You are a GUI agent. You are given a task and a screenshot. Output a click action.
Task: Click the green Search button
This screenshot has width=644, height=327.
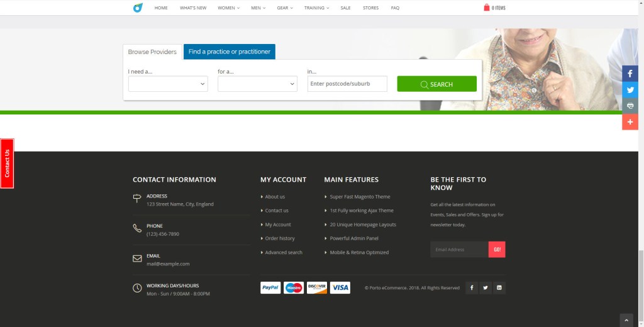437,84
